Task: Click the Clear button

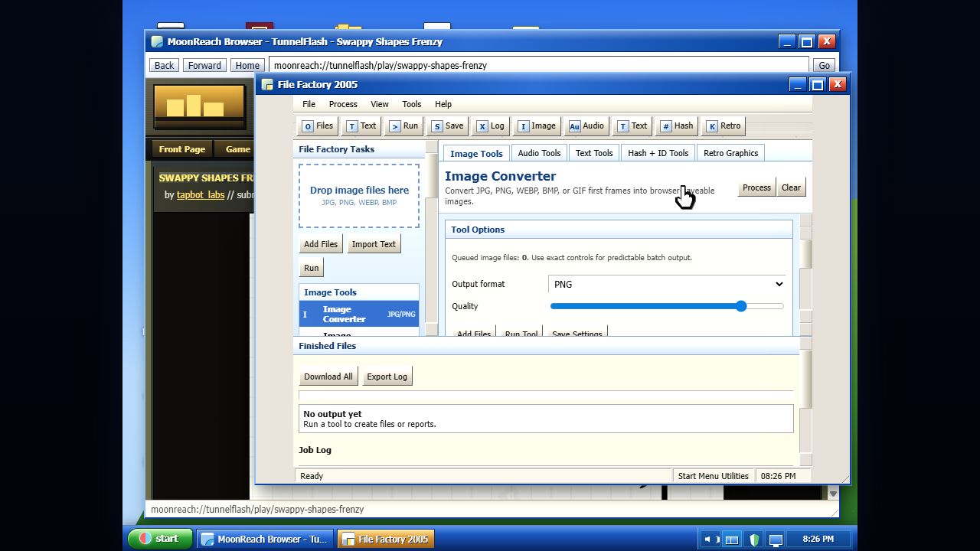Action: pyautogui.click(x=791, y=187)
